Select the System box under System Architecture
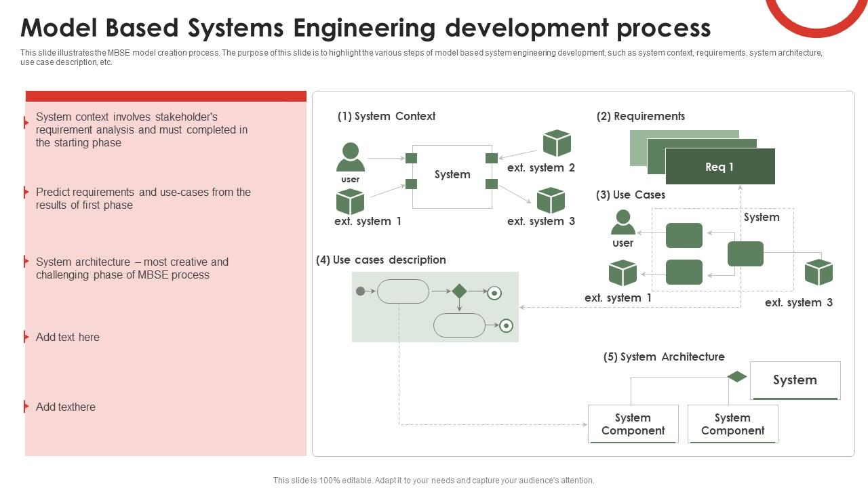 click(x=795, y=380)
